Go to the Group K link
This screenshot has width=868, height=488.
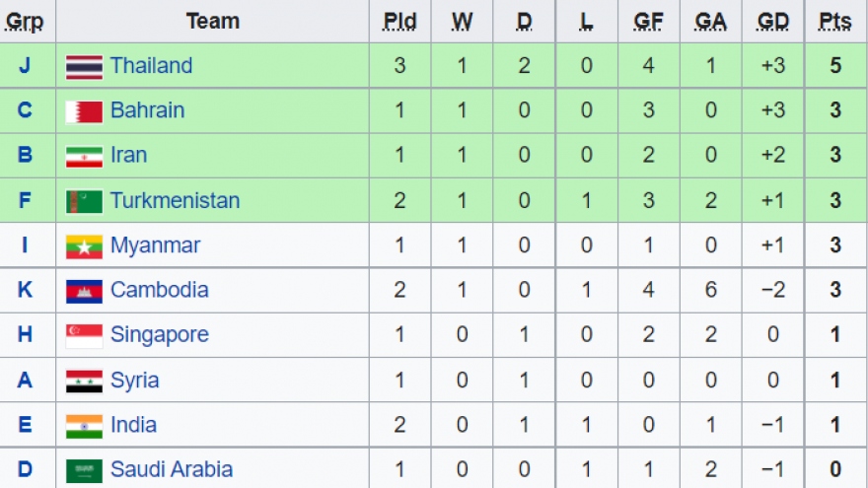click(x=25, y=291)
